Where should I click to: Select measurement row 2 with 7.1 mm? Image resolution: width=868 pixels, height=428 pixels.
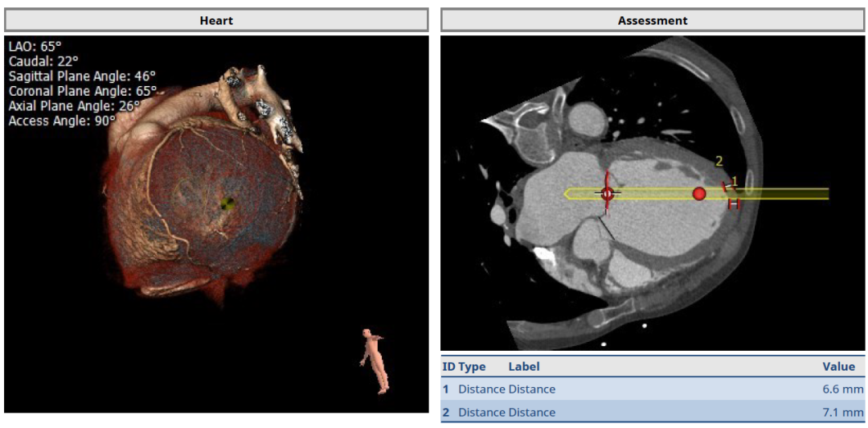[x=652, y=412]
